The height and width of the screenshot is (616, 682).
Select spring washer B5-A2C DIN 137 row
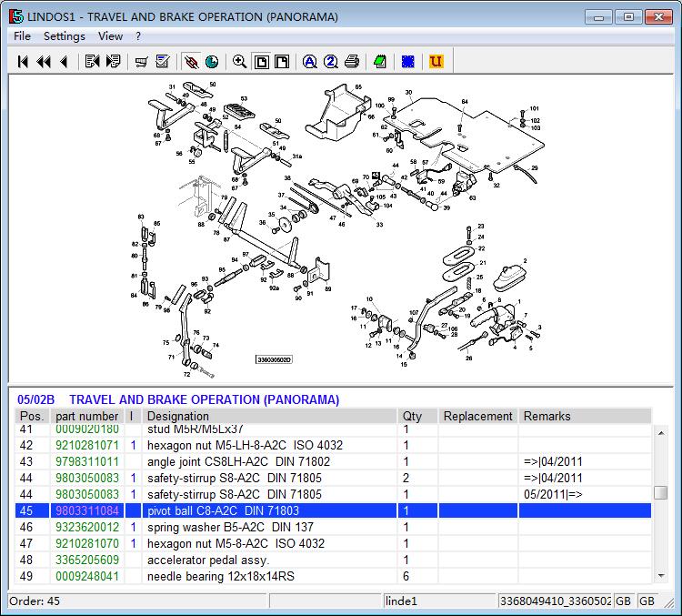[x=333, y=527]
